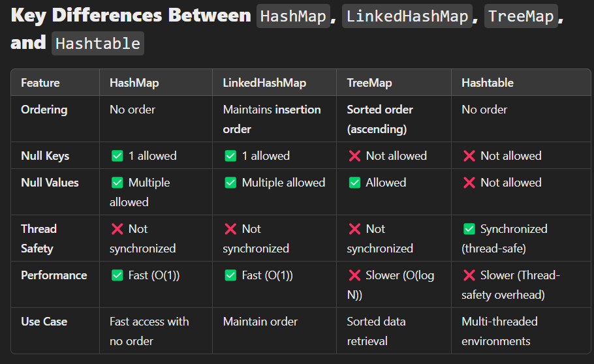The height and width of the screenshot is (364, 594).
Task: Click the LinkedHashMap code tag in the heading
Action: [407, 16]
